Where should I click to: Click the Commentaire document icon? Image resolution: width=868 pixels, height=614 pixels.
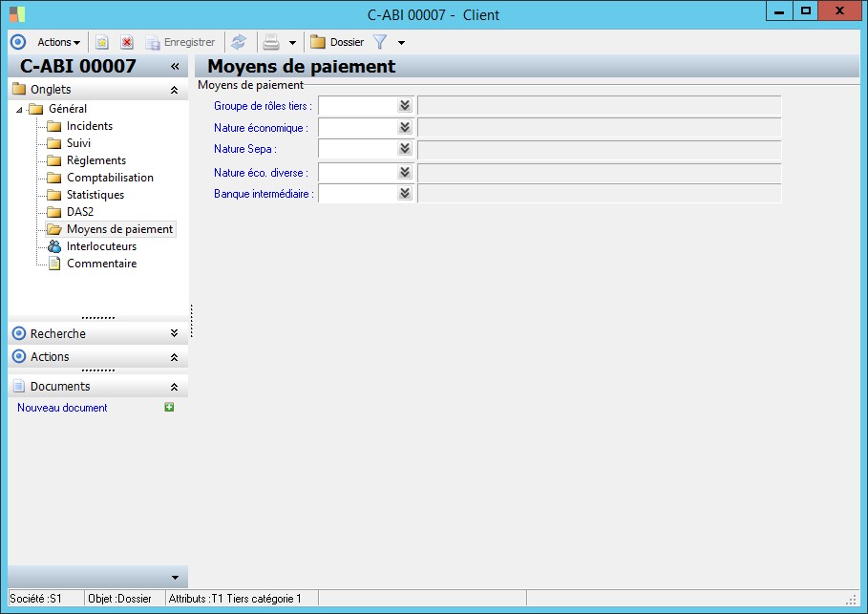click(x=54, y=263)
